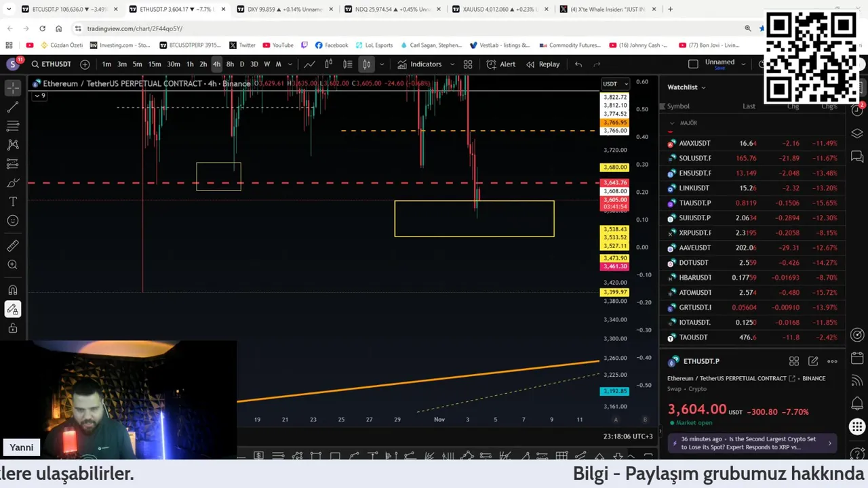Switch to D daily timeframe
868x488 pixels.
(x=242, y=64)
